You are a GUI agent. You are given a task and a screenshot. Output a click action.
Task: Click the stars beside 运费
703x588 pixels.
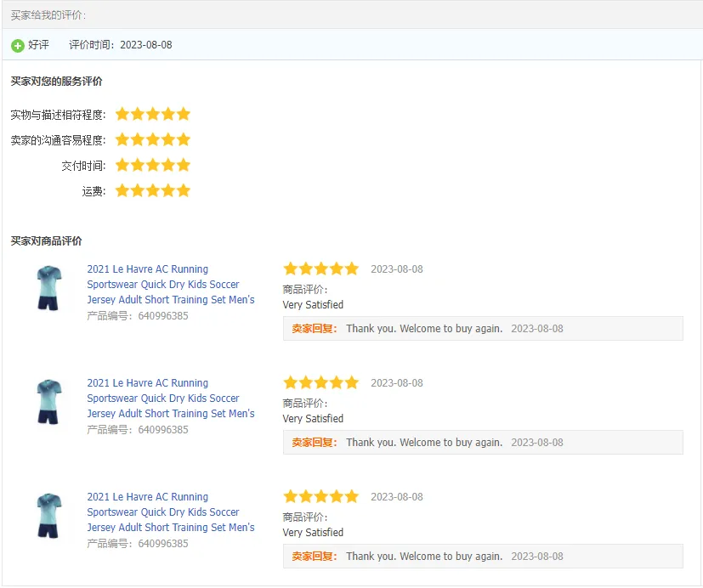point(153,190)
